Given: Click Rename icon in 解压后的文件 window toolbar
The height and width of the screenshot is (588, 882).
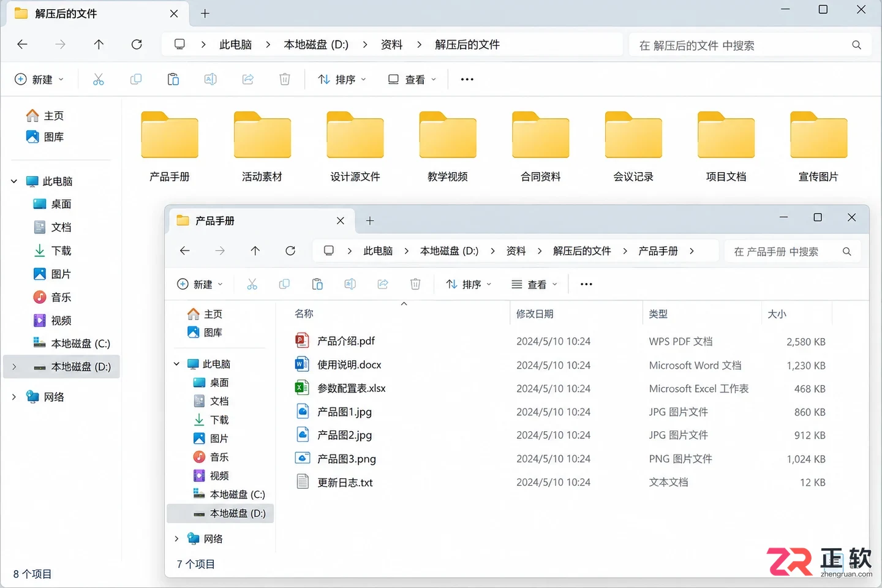Looking at the screenshot, I should pos(210,79).
